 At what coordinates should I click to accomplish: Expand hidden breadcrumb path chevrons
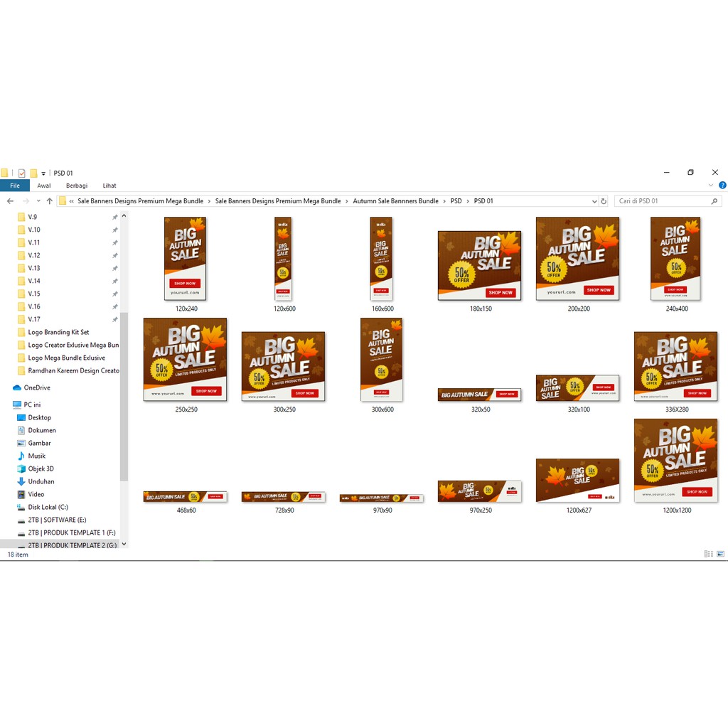(x=72, y=201)
